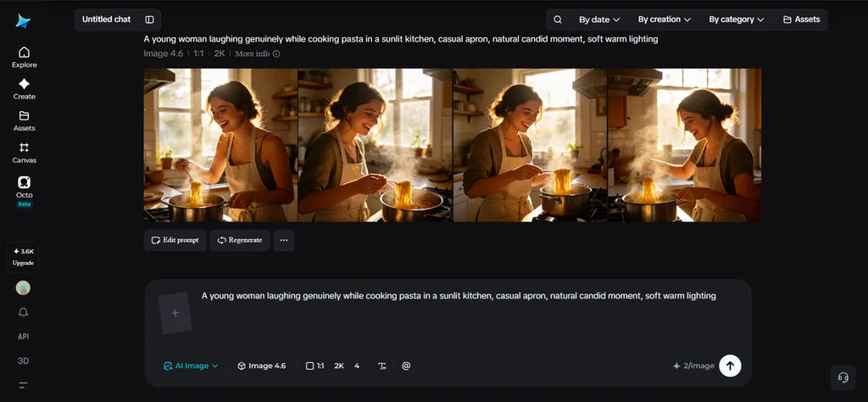
Task: Open the user profile avatar
Action: (x=23, y=288)
